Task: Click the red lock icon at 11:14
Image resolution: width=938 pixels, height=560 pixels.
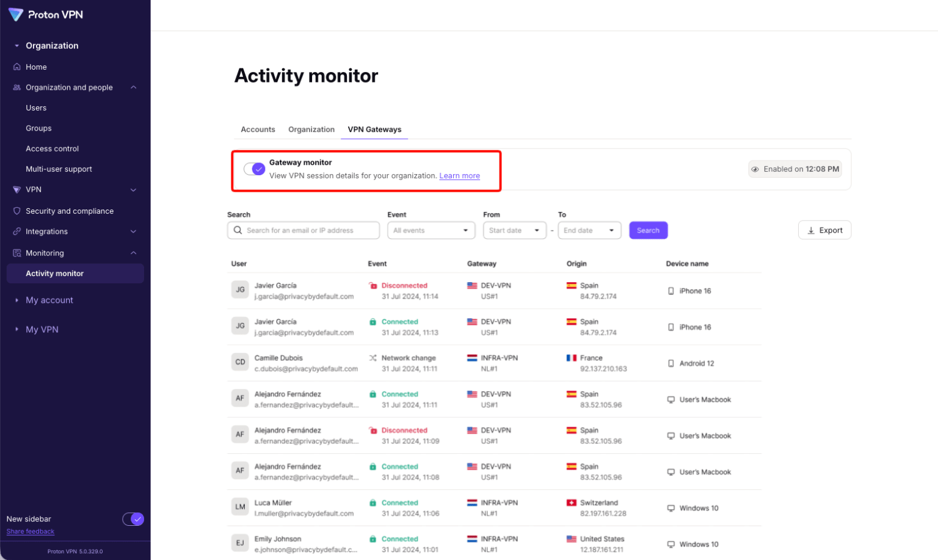Action: point(373,285)
